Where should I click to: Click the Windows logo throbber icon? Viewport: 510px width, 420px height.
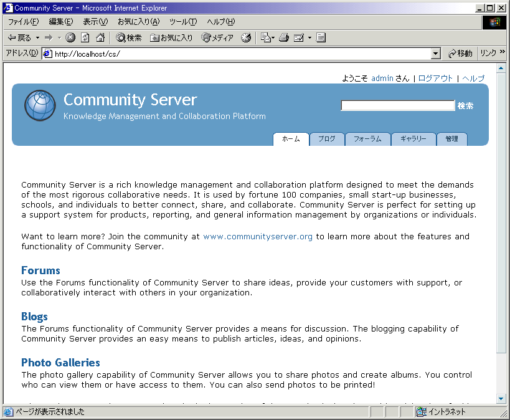click(x=494, y=22)
